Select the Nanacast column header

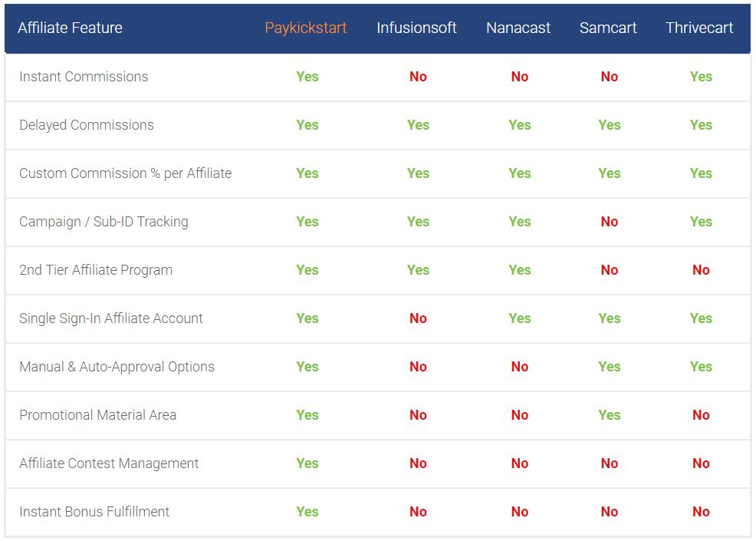(x=518, y=28)
